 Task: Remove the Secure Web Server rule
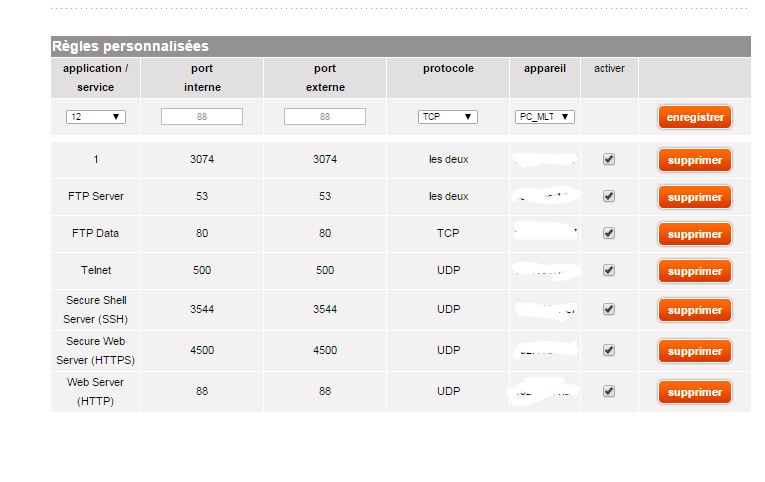[694, 351]
